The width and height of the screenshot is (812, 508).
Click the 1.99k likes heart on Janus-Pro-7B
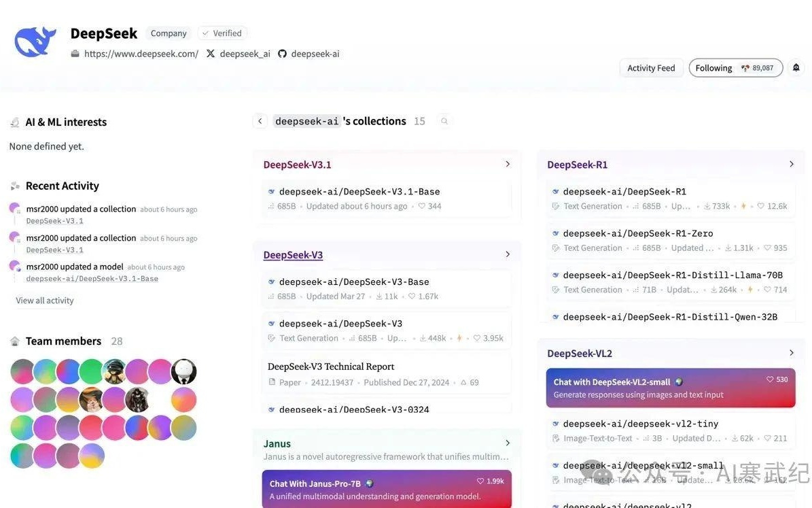tap(480, 481)
